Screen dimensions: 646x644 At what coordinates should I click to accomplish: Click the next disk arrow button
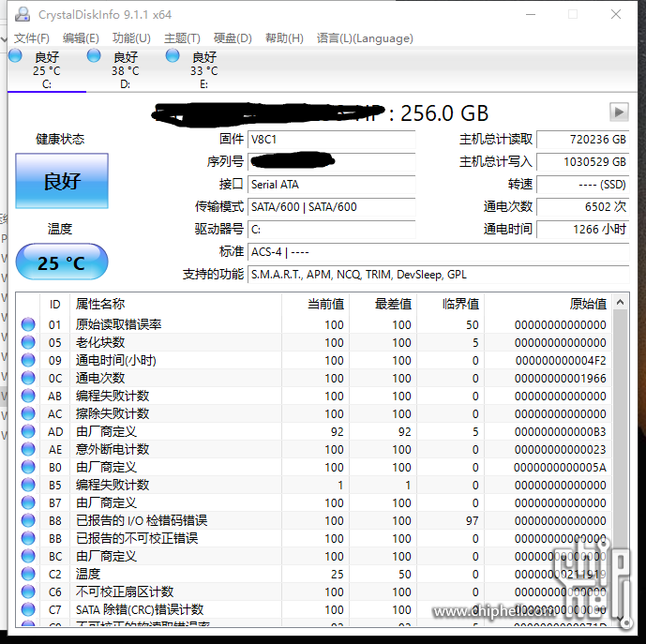619,112
